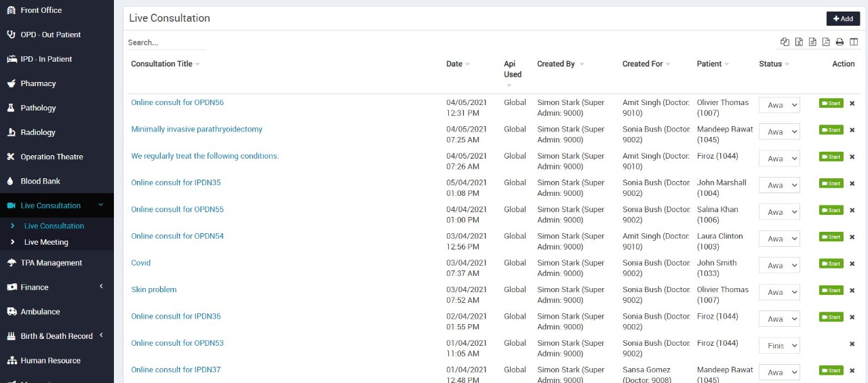Viewport: 868px width, 383px height.
Task: Export table as PDF icon
Action: (x=826, y=42)
